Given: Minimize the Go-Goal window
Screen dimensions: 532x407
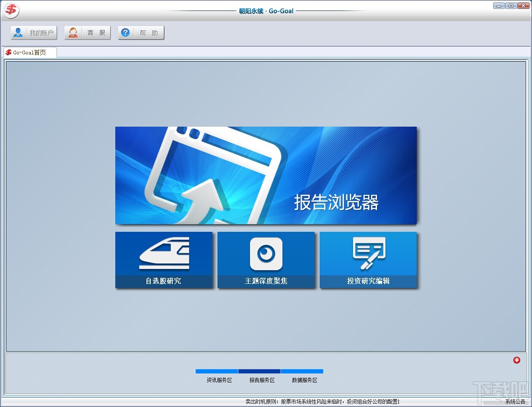Looking at the screenshot, I should [499, 6].
